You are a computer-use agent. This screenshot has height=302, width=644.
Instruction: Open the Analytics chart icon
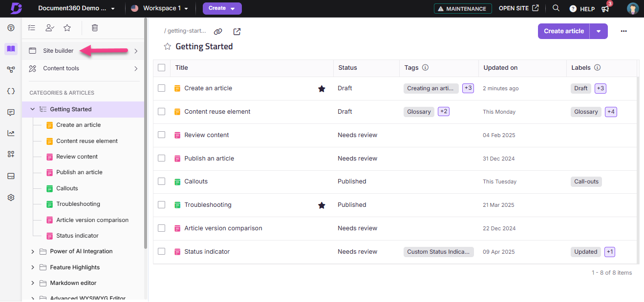click(x=11, y=133)
